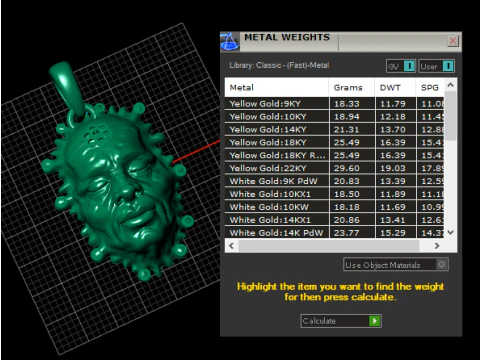This screenshot has height=360, width=480.
Task: Click the horizontal scrollbar thumb
Action: tap(329, 246)
